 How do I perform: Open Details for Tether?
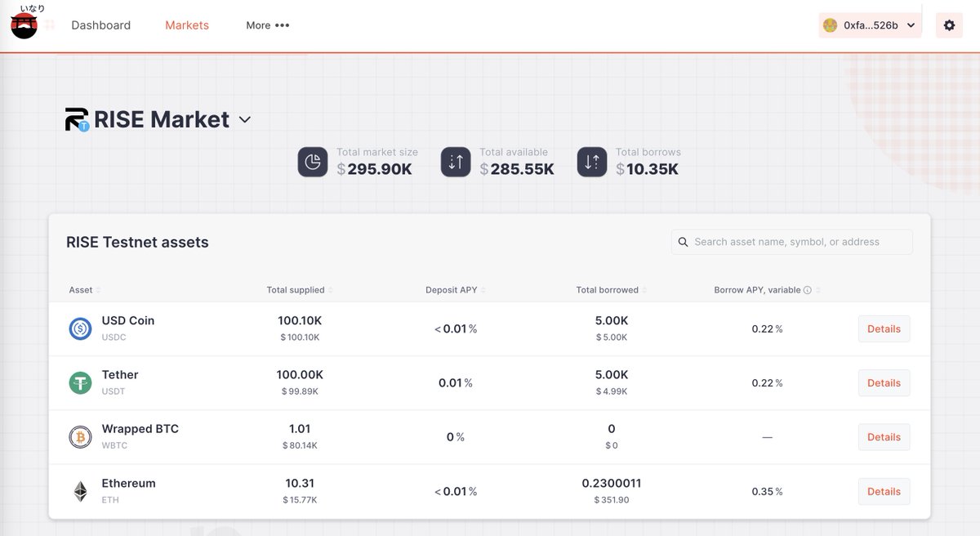pos(884,382)
